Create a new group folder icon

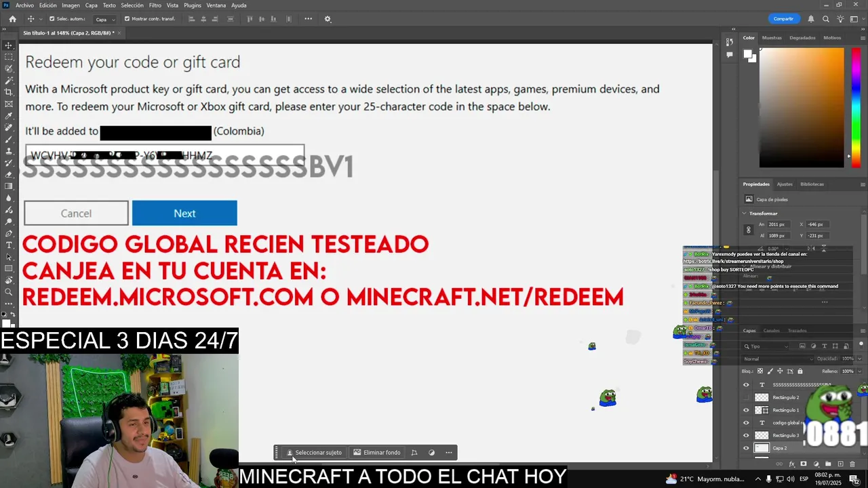pos(828,464)
